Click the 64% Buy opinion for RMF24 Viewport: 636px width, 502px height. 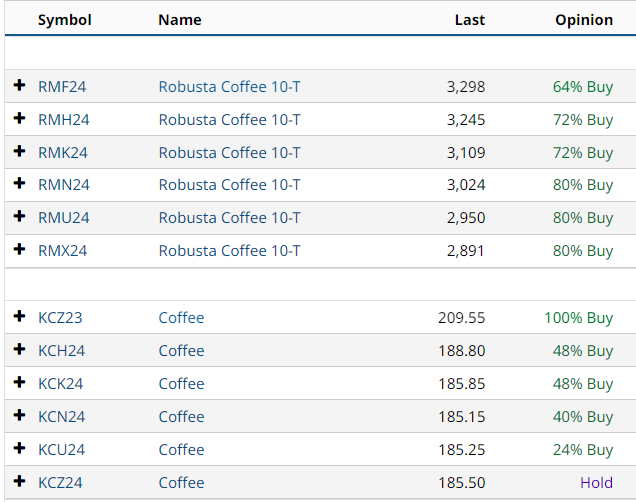point(582,87)
